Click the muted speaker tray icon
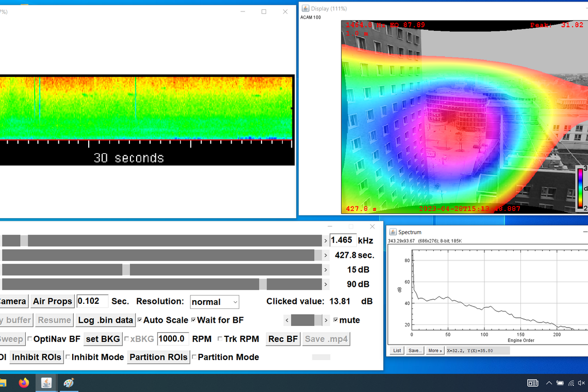The height and width of the screenshot is (392, 588). coord(581,383)
